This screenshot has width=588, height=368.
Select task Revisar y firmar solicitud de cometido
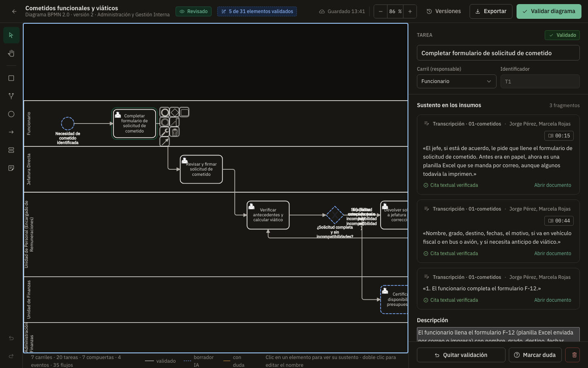[201, 169]
